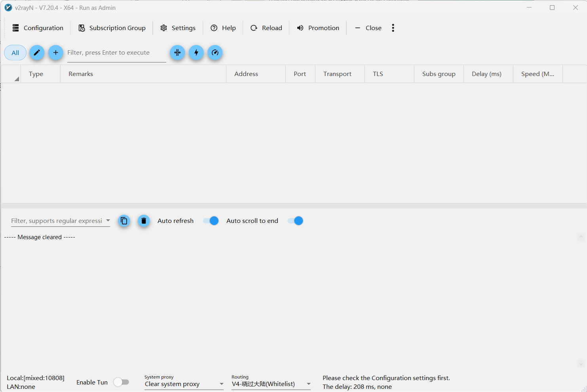587x392 pixels.
Task: Open the System proxy dropdown
Action: [x=184, y=384]
